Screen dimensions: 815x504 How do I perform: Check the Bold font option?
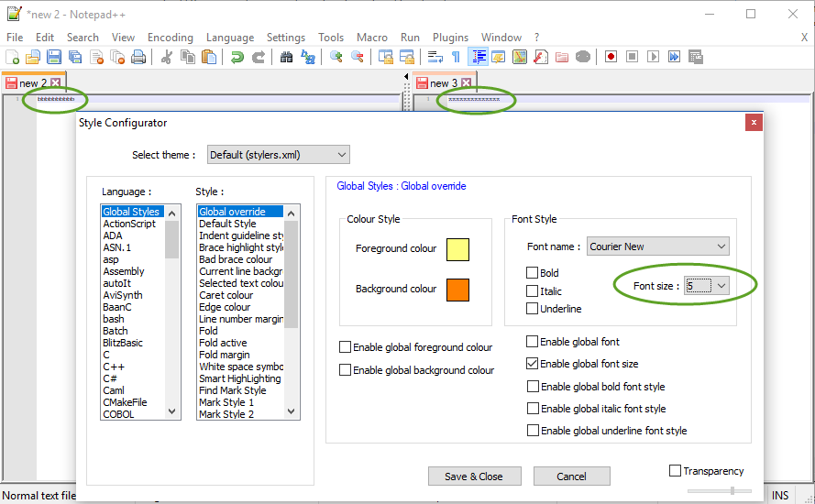pyautogui.click(x=532, y=273)
